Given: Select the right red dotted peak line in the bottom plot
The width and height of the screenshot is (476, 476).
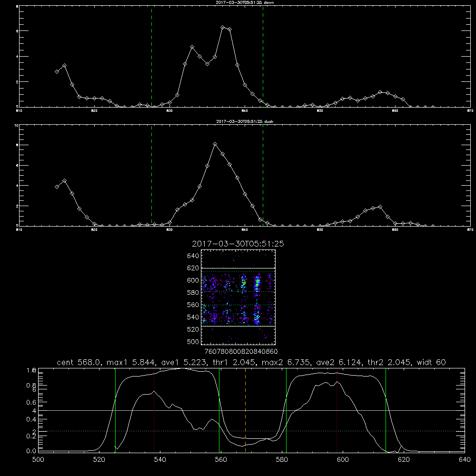Looking at the screenshot, I should 337,410.
